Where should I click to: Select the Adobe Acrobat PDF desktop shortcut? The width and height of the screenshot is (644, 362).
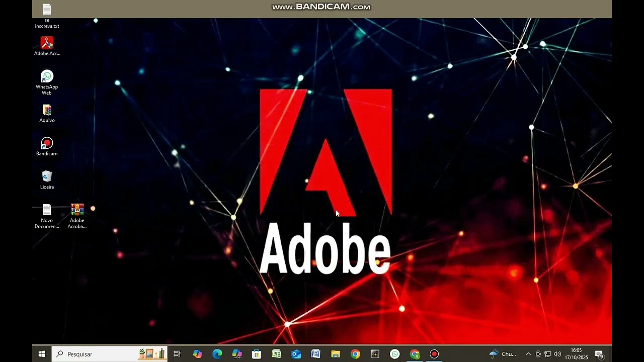click(47, 46)
